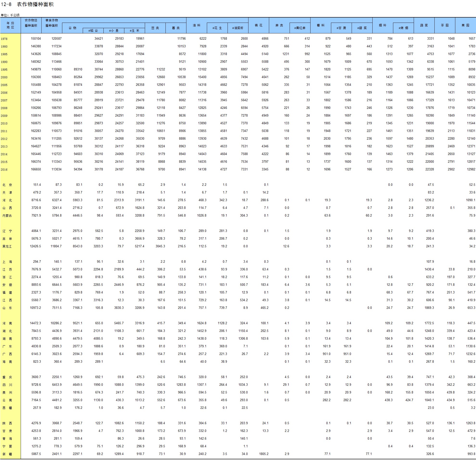476x467 pixels.
Task: Select the 上海 row label
Action: pos(7,262)
